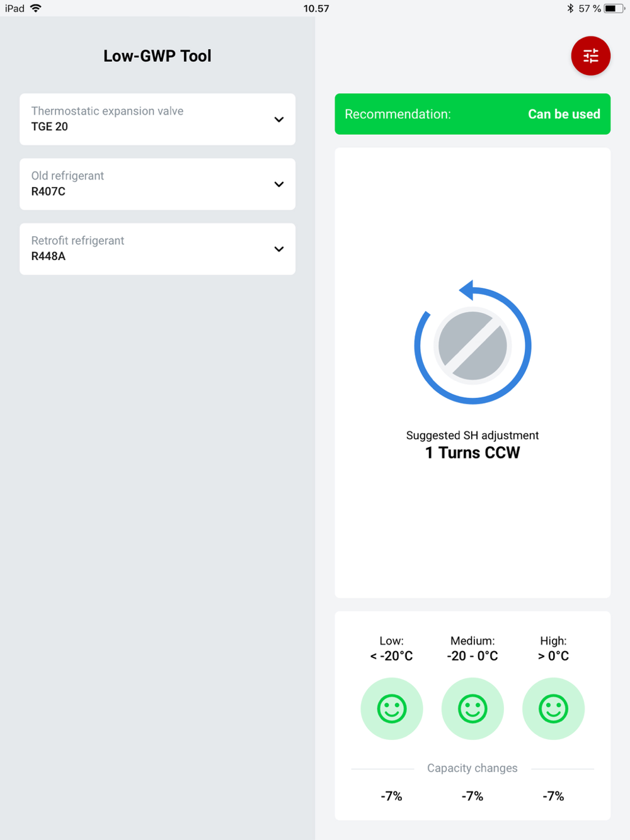The width and height of the screenshot is (630, 840).
Task: Change the R407C old refrigerant selection
Action: tap(157, 184)
